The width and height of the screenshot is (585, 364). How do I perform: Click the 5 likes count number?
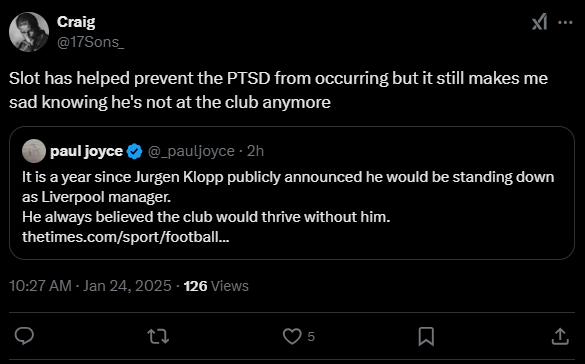(x=311, y=337)
